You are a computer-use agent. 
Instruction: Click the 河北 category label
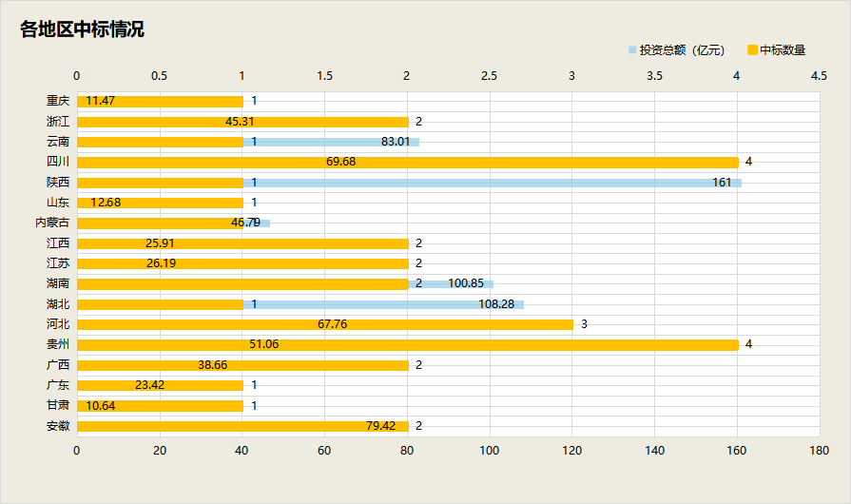58,324
